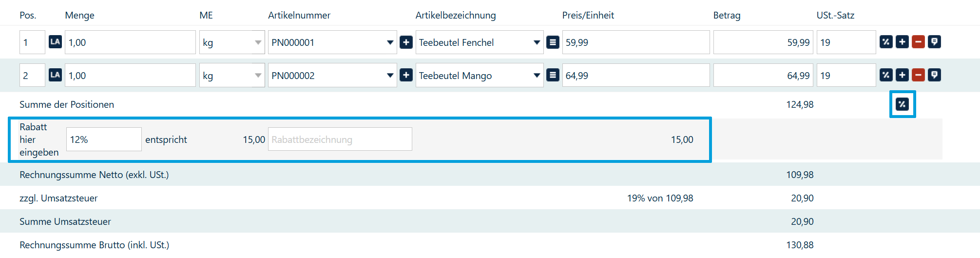980x258 pixels.
Task: Open the list icon beside Teebeutel Mango
Action: [x=553, y=75]
